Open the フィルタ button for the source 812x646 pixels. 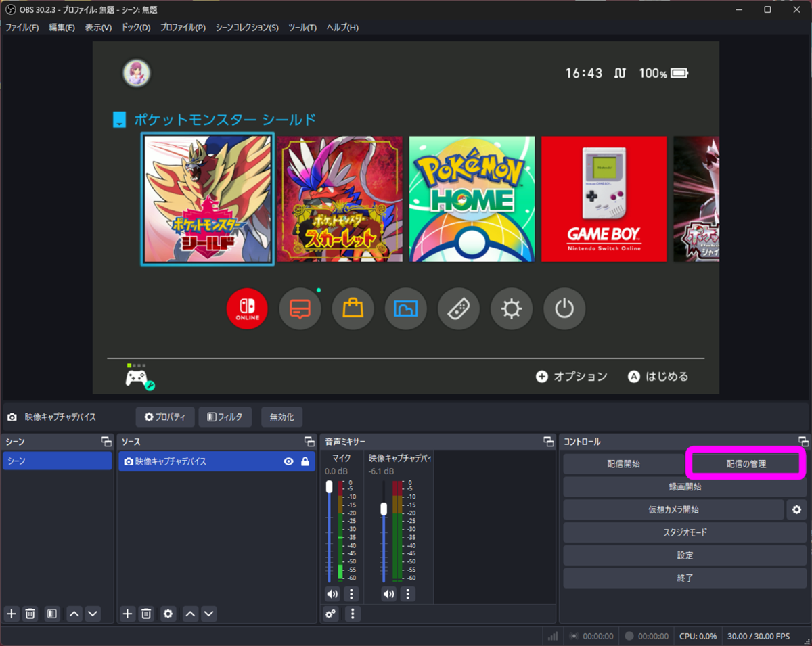[x=225, y=417]
